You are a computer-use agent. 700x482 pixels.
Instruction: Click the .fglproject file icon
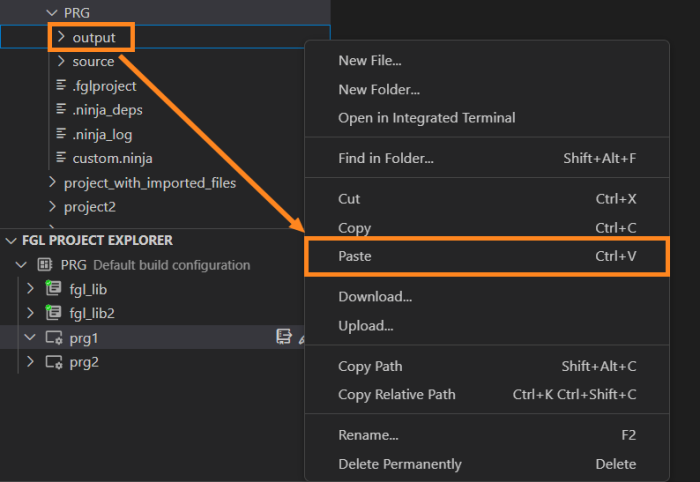[x=62, y=86]
